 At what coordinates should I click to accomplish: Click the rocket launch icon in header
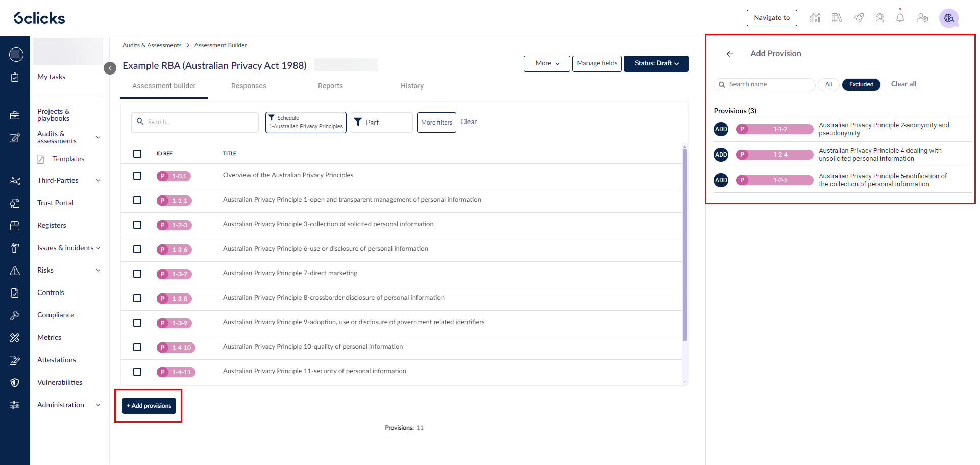tap(859, 18)
